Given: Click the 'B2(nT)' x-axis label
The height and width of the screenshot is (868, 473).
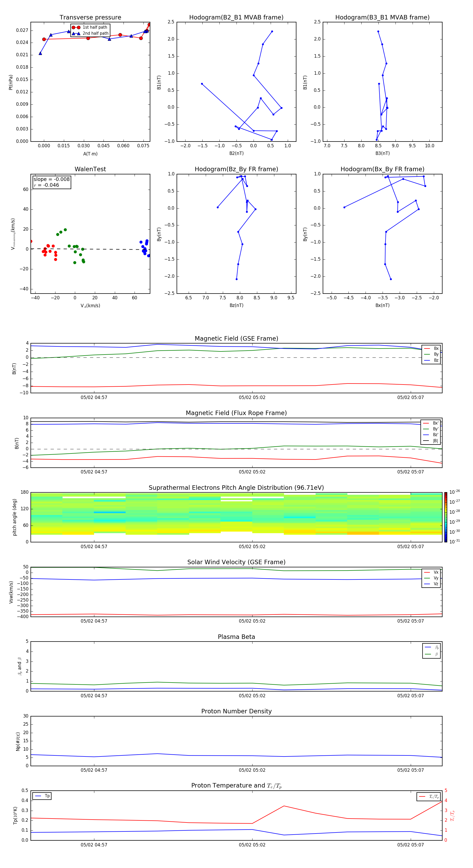Looking at the screenshot, I should click(x=236, y=153).
